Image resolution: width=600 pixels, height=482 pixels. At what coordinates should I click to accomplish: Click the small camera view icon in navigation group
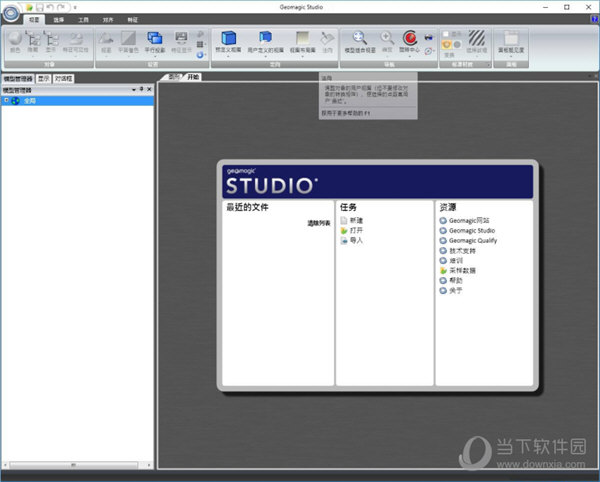(x=429, y=37)
